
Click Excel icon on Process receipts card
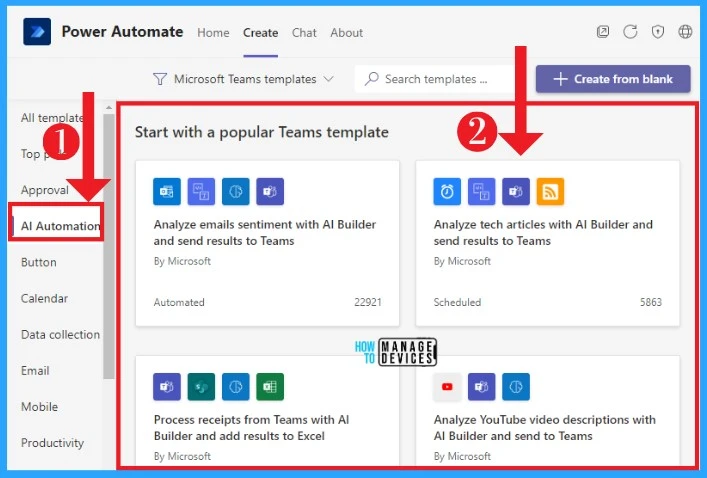[x=270, y=386]
